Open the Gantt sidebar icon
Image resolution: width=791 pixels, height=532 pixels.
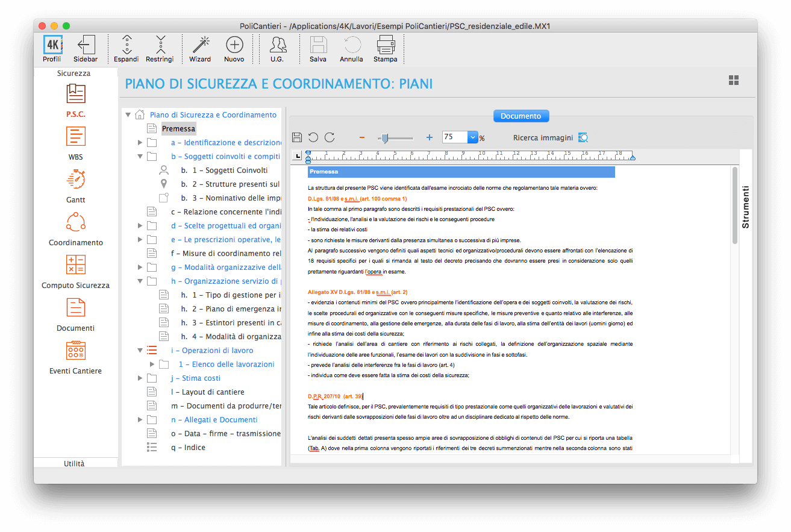[x=76, y=180]
